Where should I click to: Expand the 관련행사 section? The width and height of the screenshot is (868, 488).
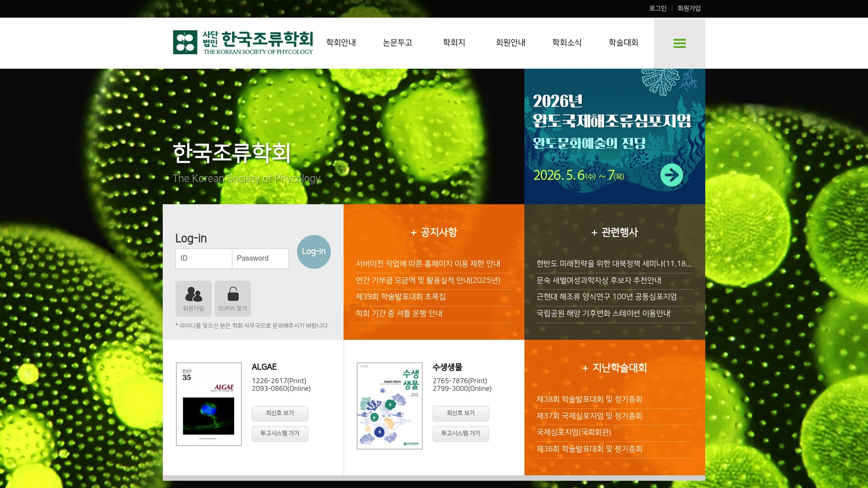coord(614,233)
